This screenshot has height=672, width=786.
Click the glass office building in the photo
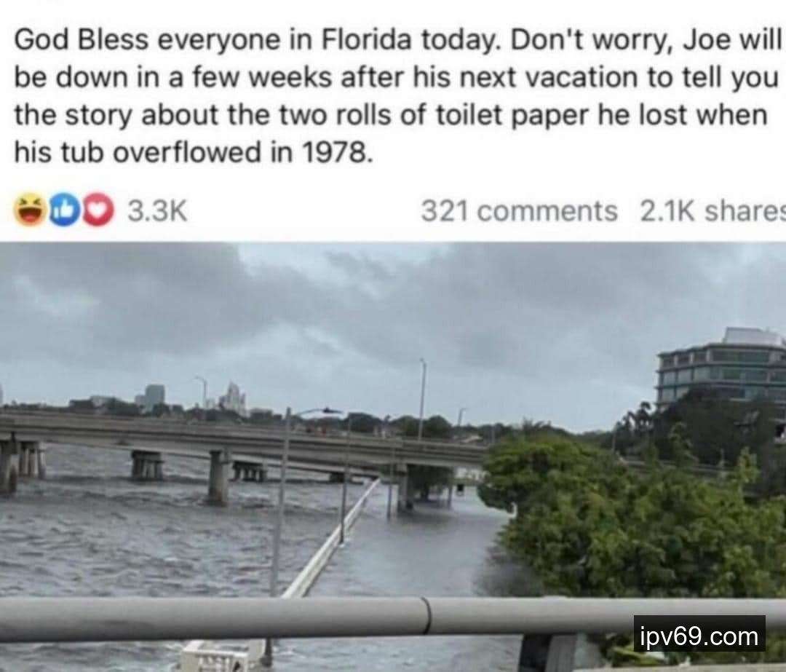720,373
